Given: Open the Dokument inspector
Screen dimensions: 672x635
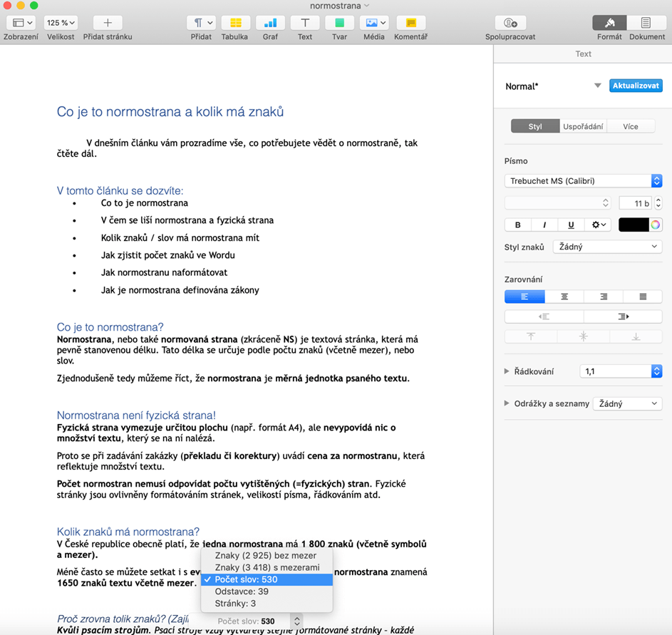Looking at the screenshot, I should click(646, 23).
